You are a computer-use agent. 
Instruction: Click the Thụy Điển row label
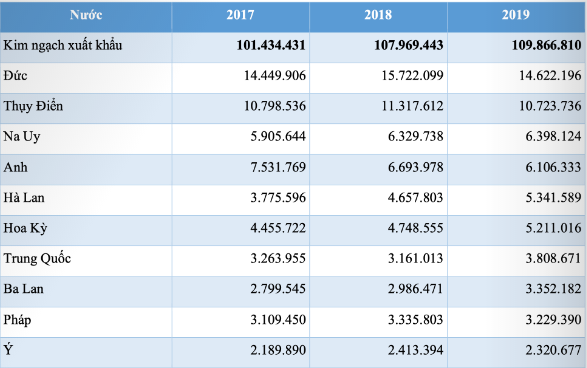[x=33, y=107]
